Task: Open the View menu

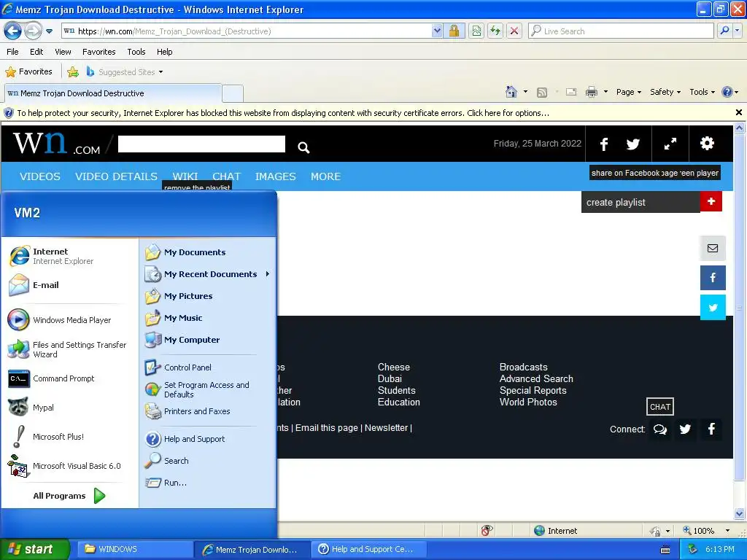Action: point(63,52)
